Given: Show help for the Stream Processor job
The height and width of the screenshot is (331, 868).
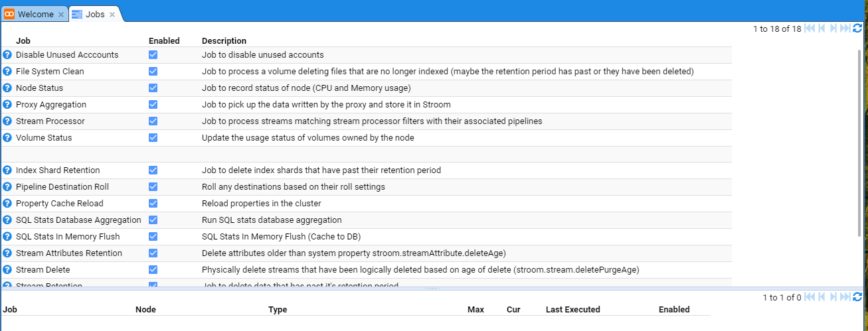Looking at the screenshot, I should [x=7, y=121].
